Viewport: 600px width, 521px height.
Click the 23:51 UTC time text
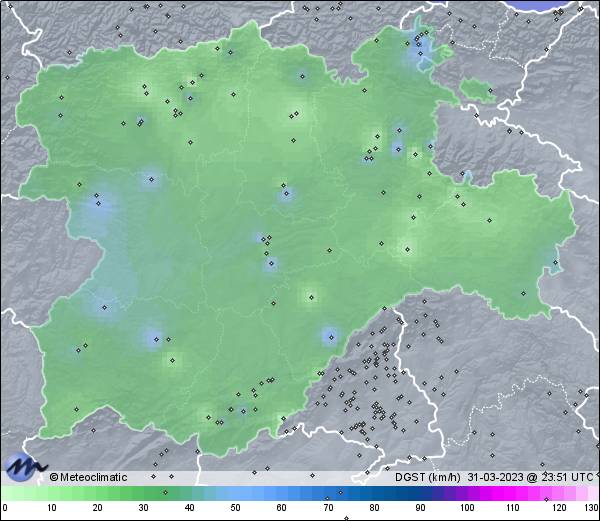567,477
